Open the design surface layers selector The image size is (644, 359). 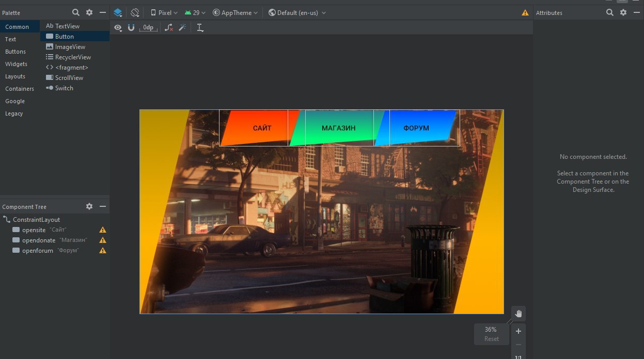(118, 12)
